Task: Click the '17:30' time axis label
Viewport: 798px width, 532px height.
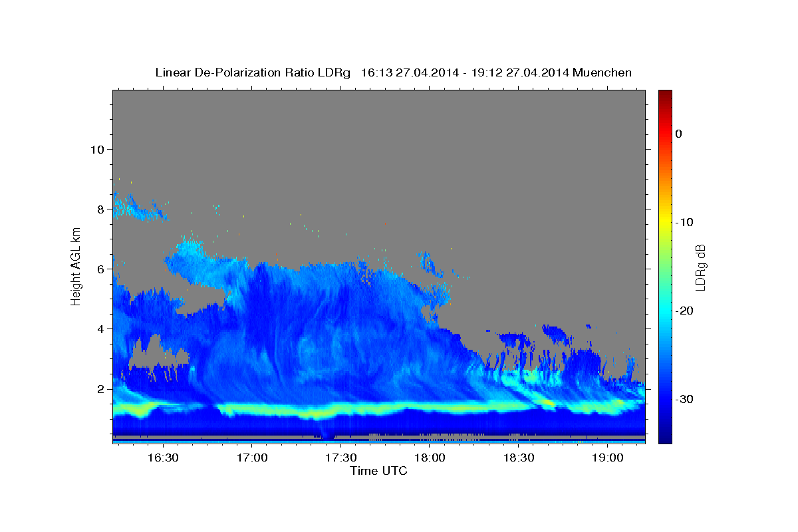Action: click(341, 458)
